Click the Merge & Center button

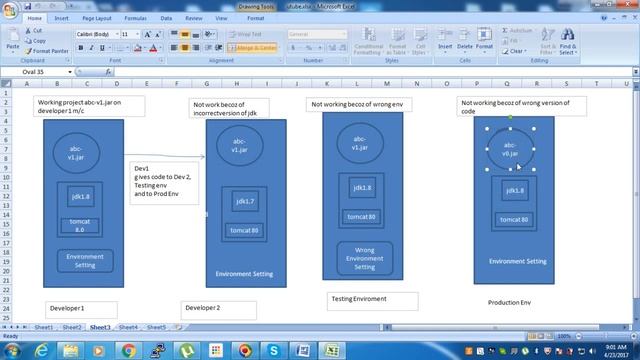[x=252, y=48]
